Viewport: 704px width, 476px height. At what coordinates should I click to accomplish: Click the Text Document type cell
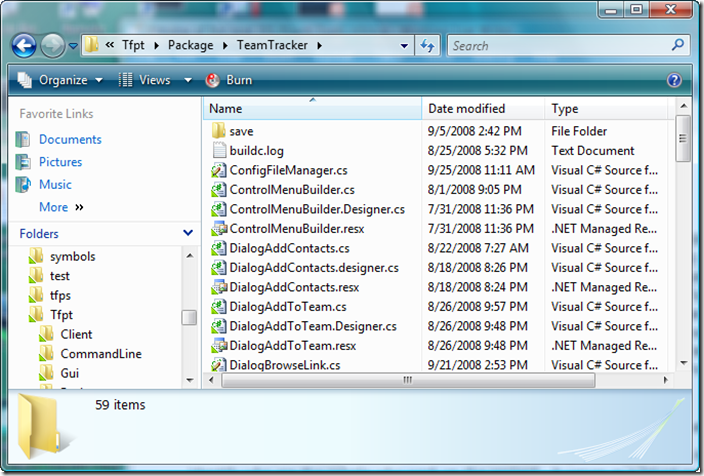pyautogui.click(x=593, y=150)
